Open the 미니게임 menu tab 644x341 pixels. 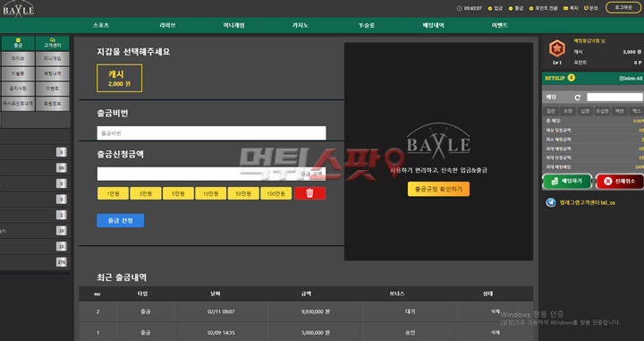click(x=233, y=25)
